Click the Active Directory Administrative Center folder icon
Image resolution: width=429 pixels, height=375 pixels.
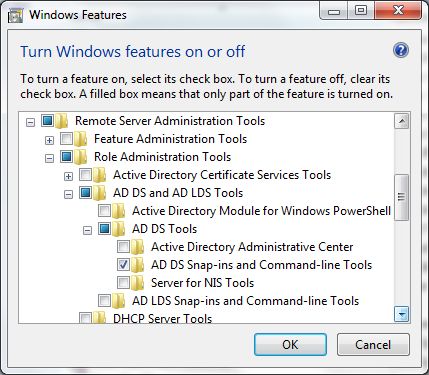coord(138,247)
